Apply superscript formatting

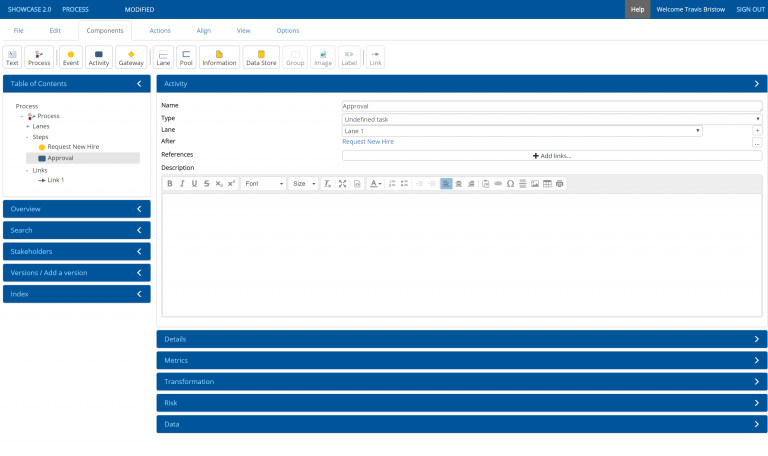pos(231,184)
